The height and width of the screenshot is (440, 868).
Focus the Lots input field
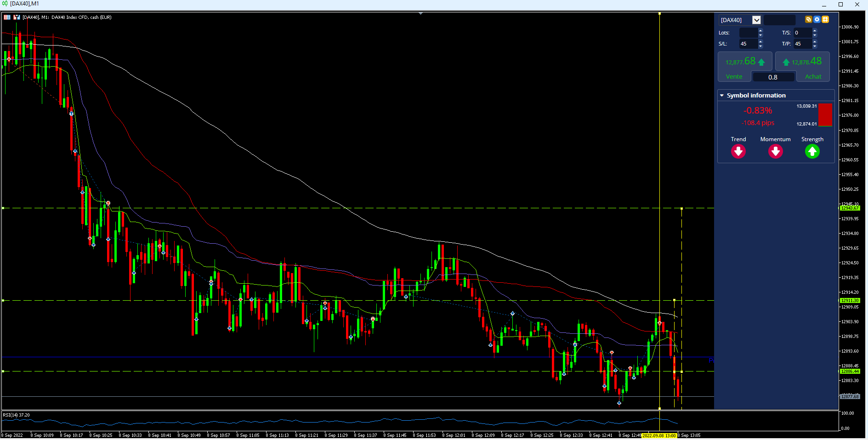point(748,33)
